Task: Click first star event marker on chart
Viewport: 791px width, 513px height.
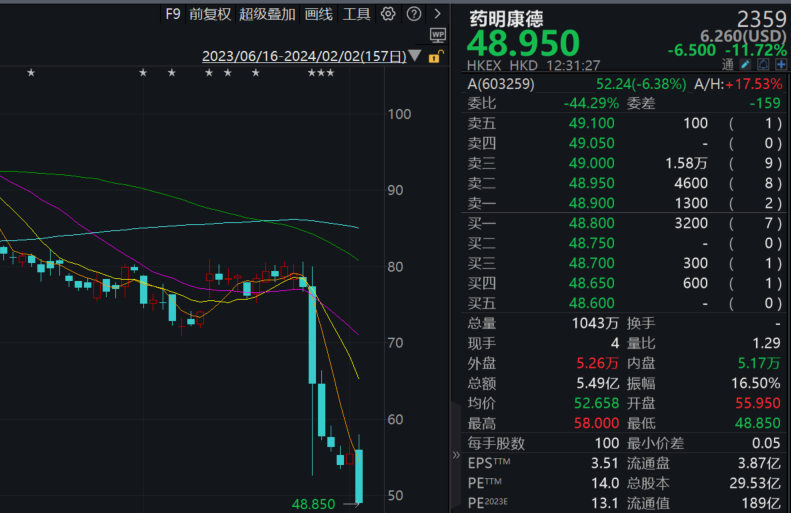Action: [31, 73]
